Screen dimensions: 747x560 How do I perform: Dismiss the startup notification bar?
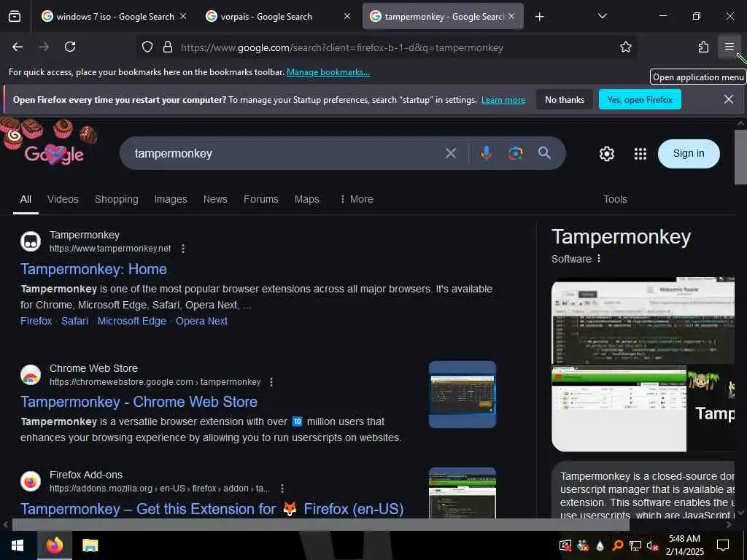(729, 99)
